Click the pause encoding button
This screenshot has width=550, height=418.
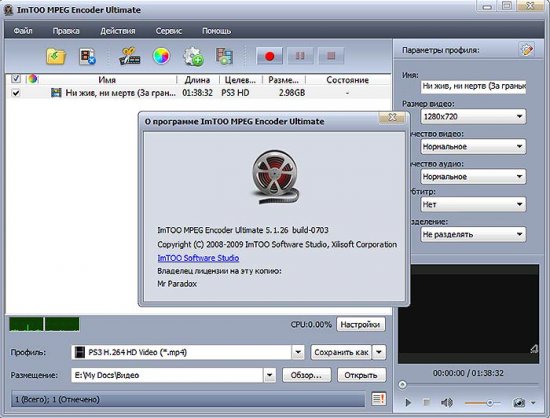click(300, 56)
